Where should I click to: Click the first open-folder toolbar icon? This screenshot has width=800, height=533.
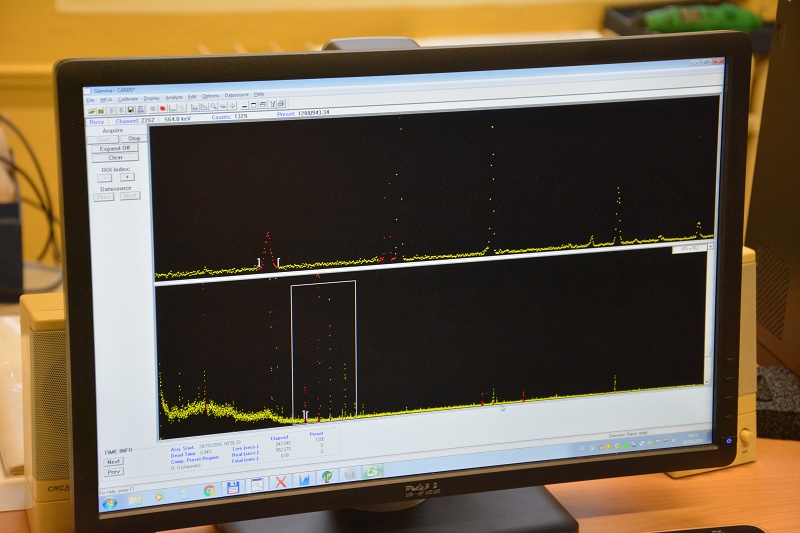[92, 111]
